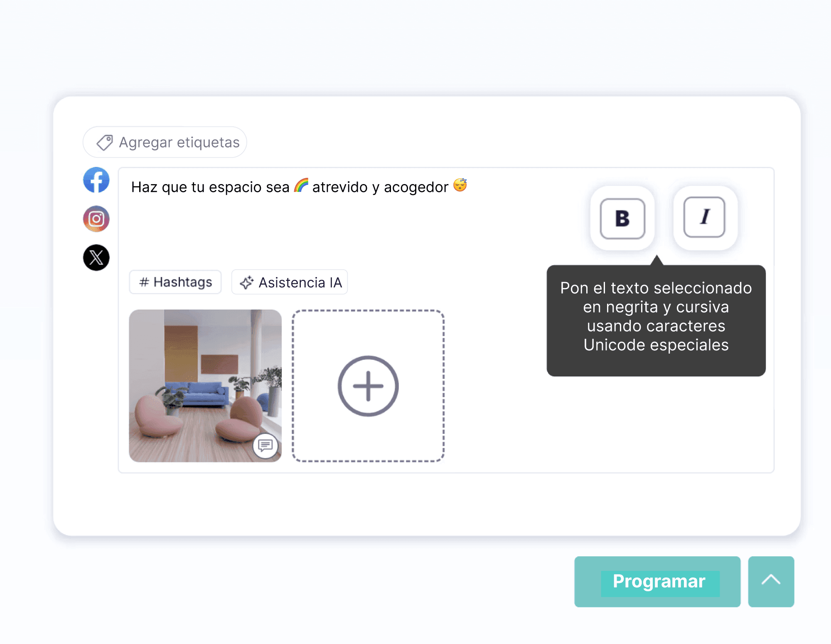831x644 pixels.
Task: Expand scheduling options with the up chevron
Action: [771, 582]
